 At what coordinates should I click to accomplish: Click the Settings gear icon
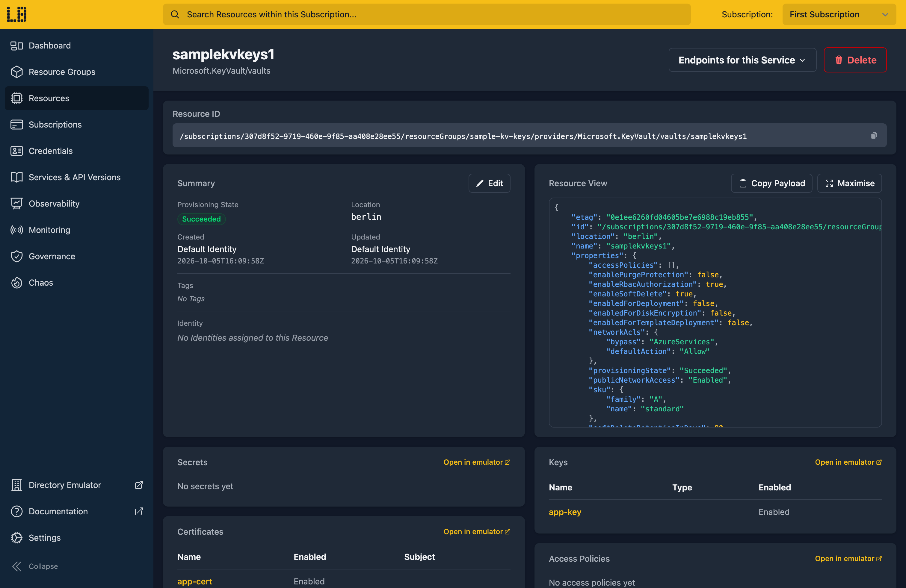point(17,537)
